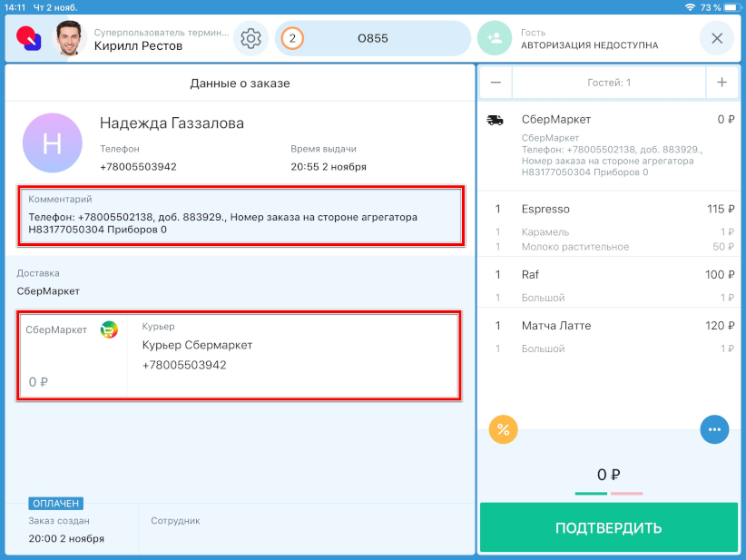This screenshot has height=560, width=746.
Task: Tap ОПЛАЧЕН status badge
Action: coord(55,504)
